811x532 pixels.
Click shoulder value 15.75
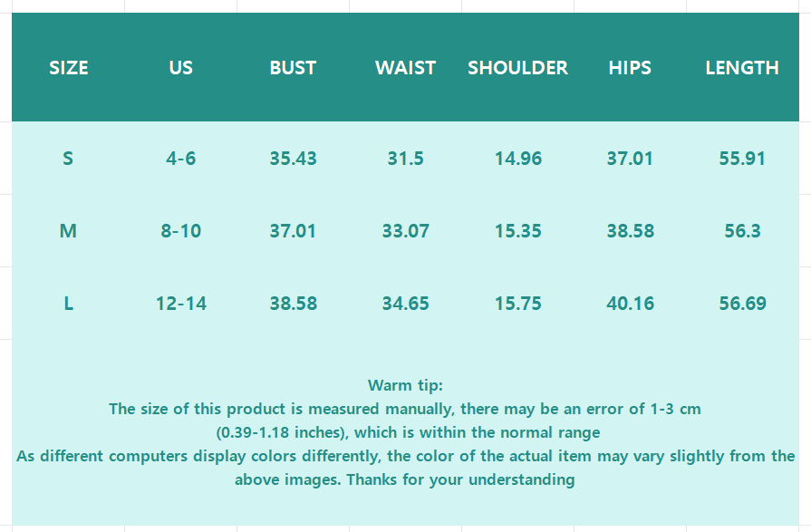coord(517,304)
